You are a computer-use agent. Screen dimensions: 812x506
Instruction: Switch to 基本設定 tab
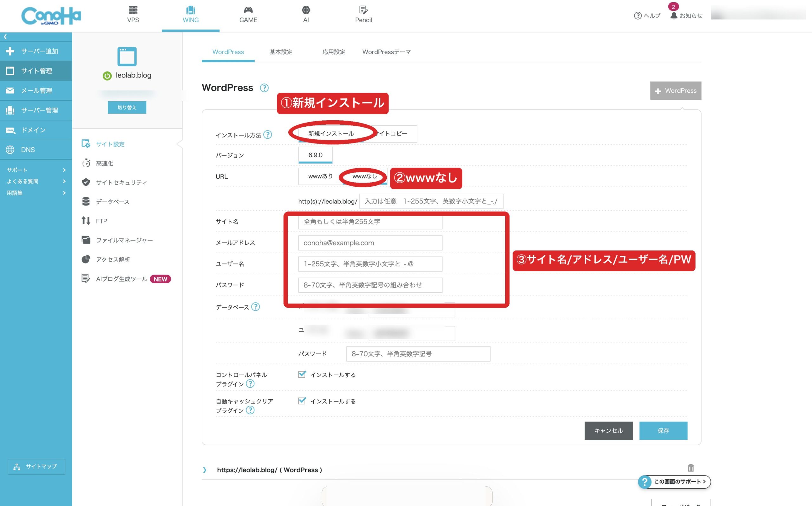point(281,52)
